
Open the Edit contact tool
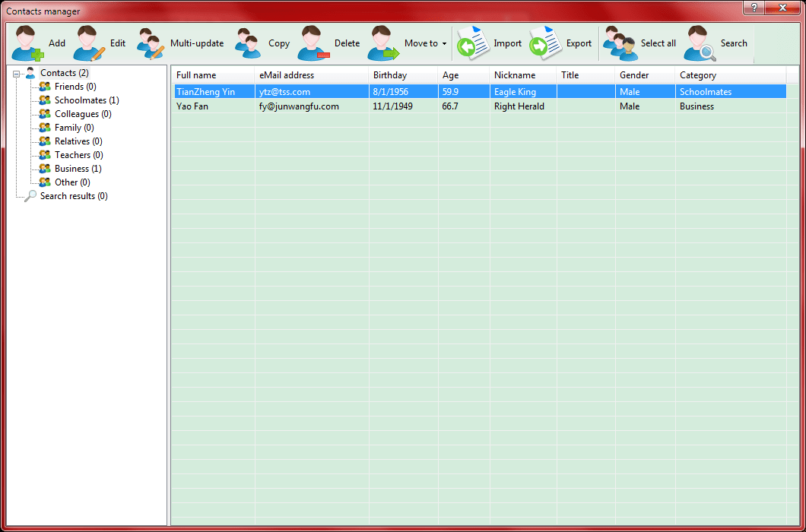(99, 43)
